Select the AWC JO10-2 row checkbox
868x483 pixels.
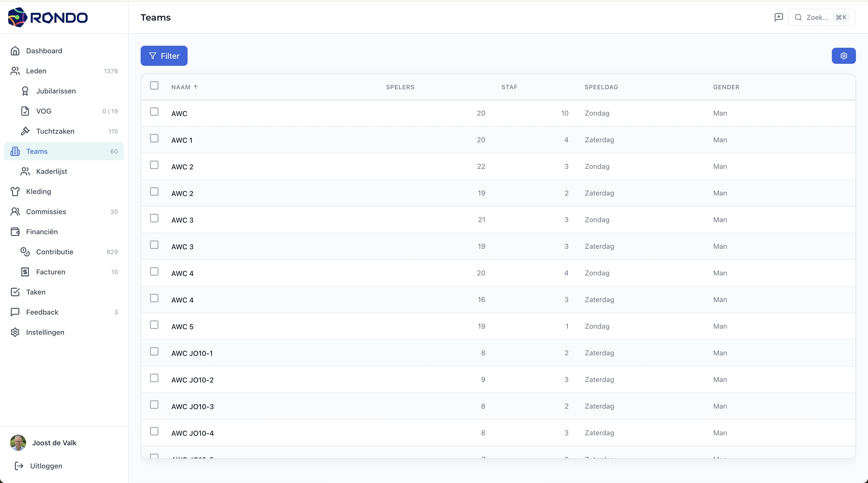pos(154,378)
